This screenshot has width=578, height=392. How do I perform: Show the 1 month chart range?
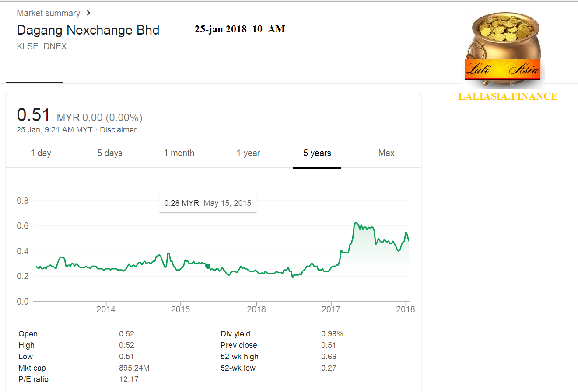click(179, 153)
